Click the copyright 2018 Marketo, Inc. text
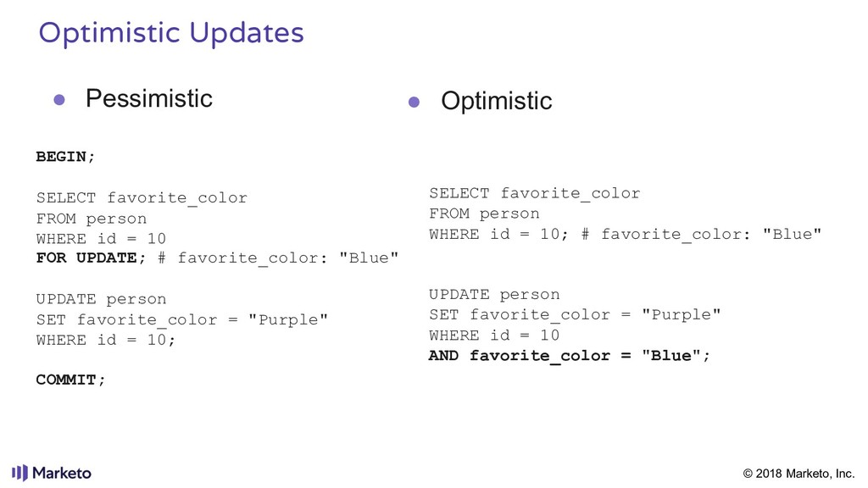Image resolution: width=868 pixels, height=488 pixels. coord(798,474)
